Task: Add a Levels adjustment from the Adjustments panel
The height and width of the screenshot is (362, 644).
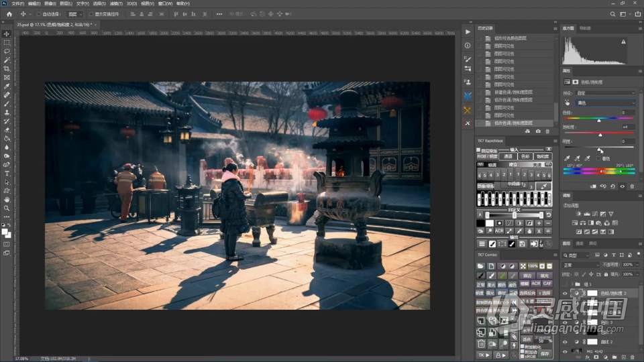Action: [586, 214]
